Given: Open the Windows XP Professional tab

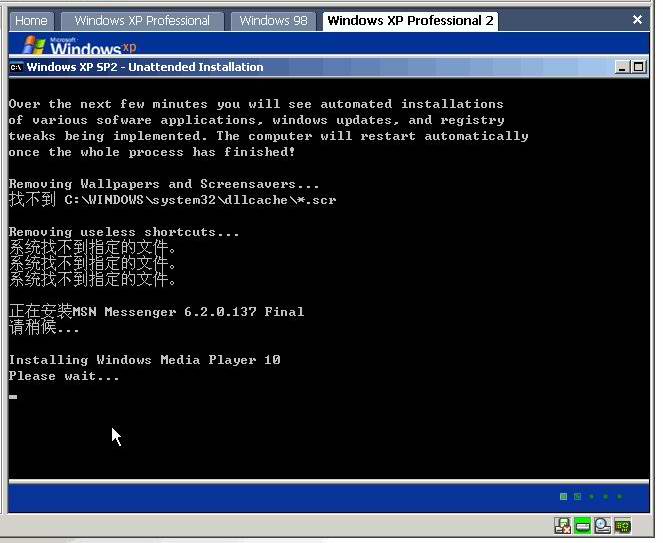Looking at the screenshot, I should pyautogui.click(x=142, y=21).
